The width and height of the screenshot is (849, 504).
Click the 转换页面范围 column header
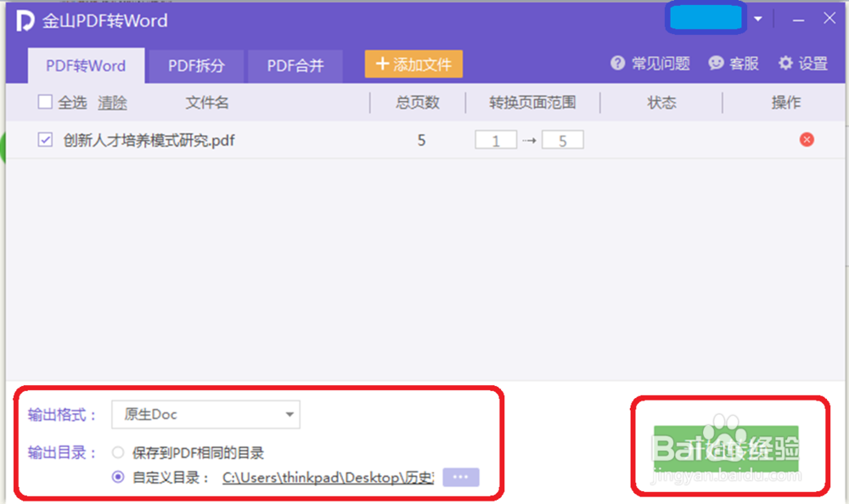pos(532,103)
